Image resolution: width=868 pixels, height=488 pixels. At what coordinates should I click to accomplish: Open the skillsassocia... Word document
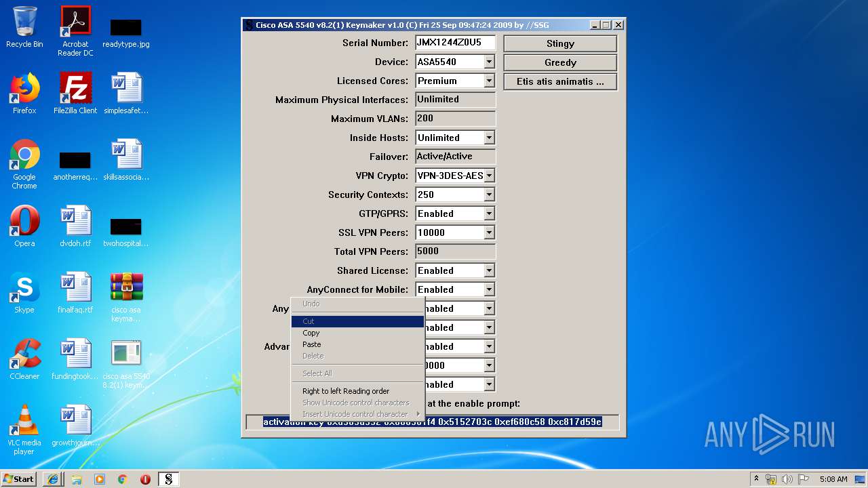[x=126, y=161]
